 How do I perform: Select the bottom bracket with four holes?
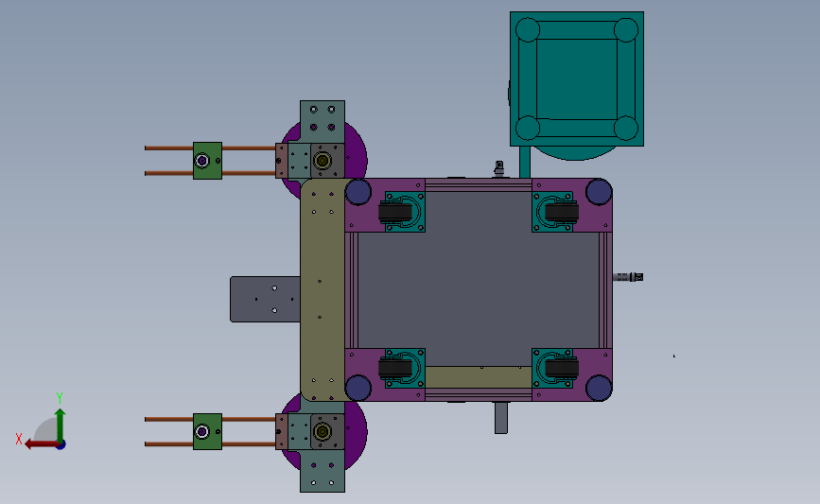[323, 471]
